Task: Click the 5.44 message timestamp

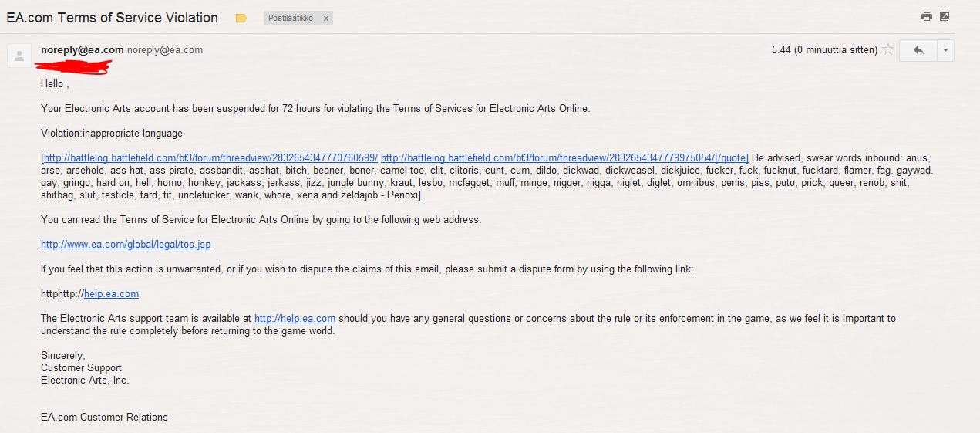Action: click(x=824, y=50)
